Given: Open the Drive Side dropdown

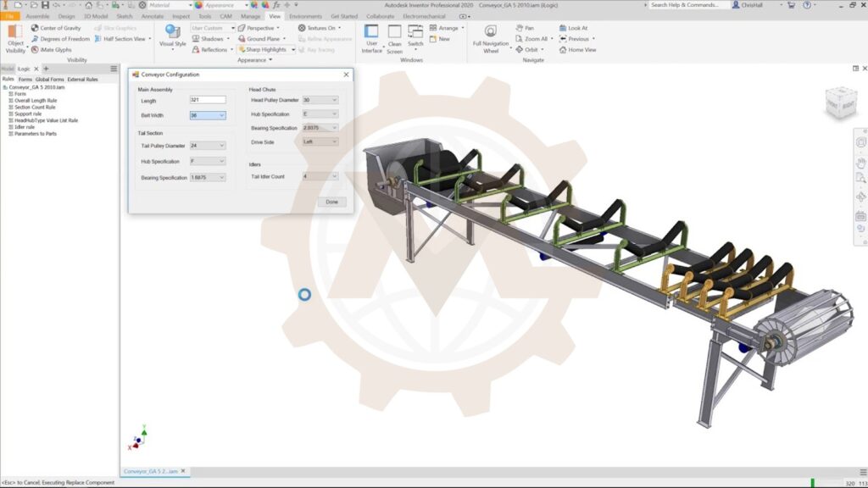Looking at the screenshot, I should click(x=320, y=142).
